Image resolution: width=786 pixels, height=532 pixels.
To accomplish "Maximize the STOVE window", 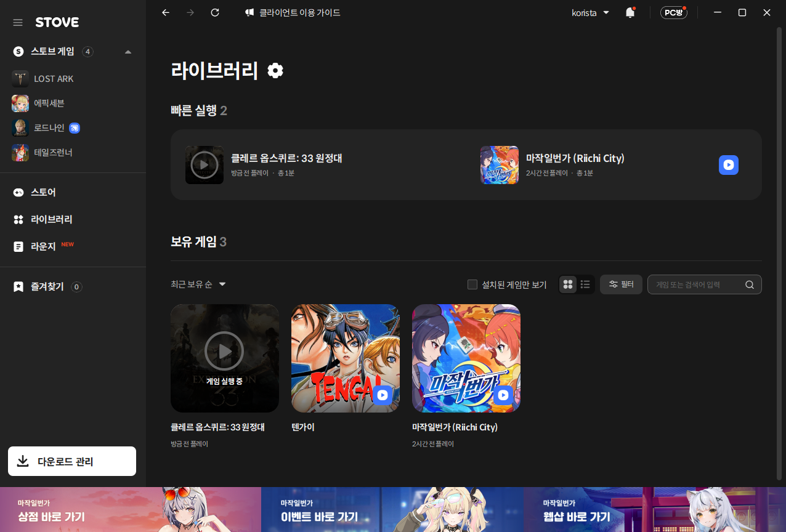I will pyautogui.click(x=742, y=12).
